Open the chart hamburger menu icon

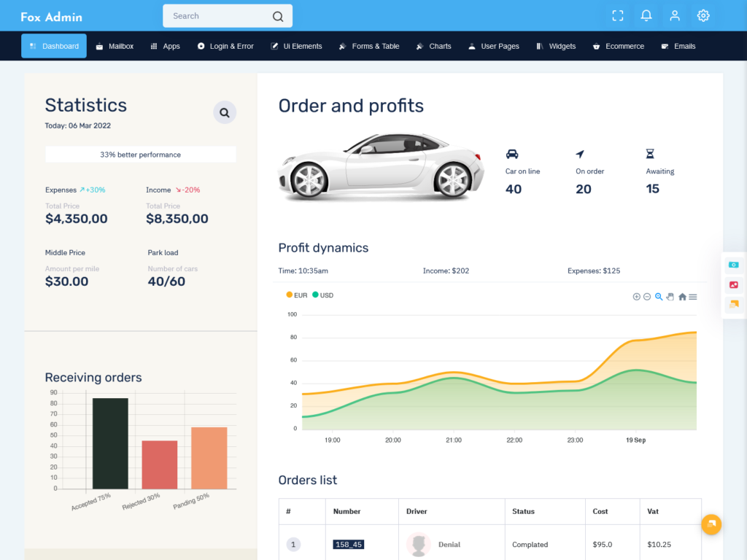click(694, 297)
